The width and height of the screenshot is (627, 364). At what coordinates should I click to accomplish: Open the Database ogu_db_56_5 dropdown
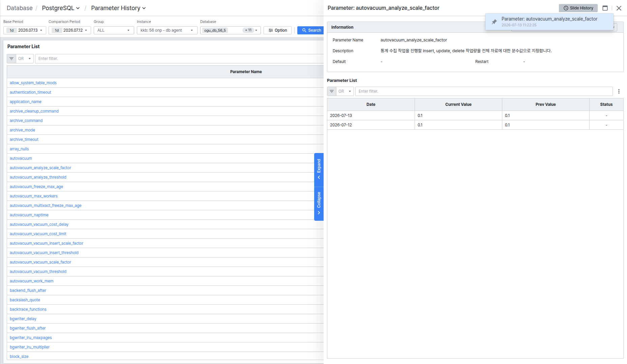(230, 30)
